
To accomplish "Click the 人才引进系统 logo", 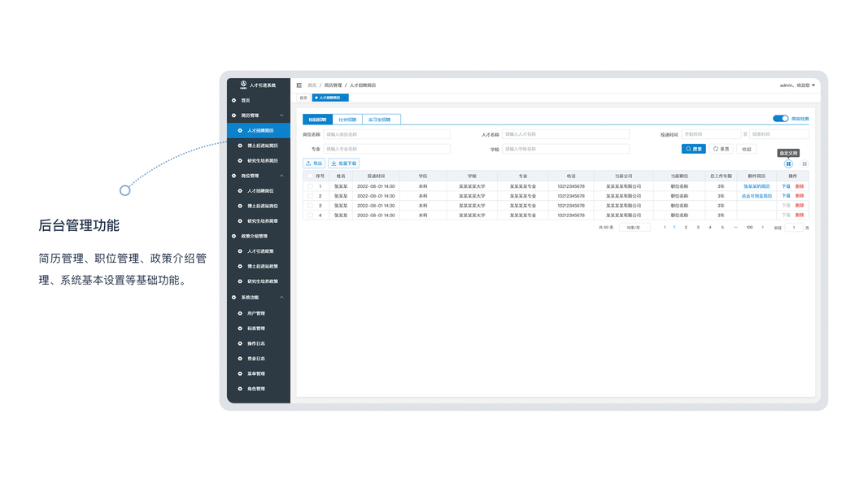I will [258, 85].
